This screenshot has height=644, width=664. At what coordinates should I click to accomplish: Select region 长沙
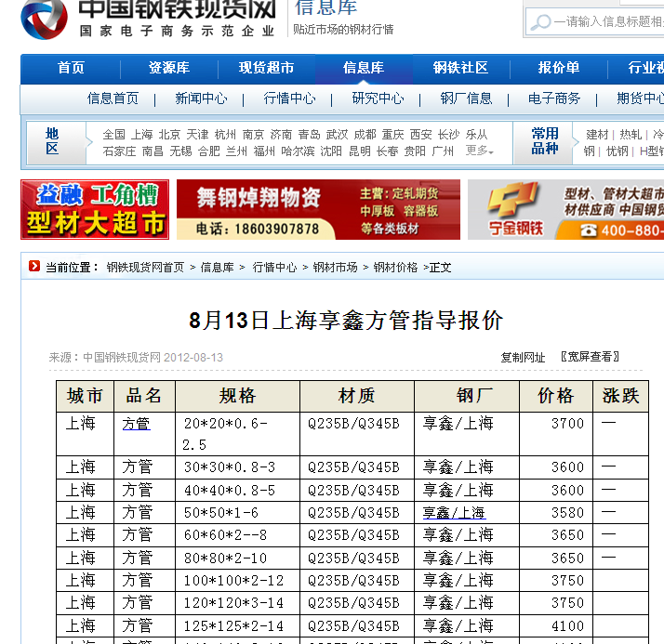pos(449,135)
